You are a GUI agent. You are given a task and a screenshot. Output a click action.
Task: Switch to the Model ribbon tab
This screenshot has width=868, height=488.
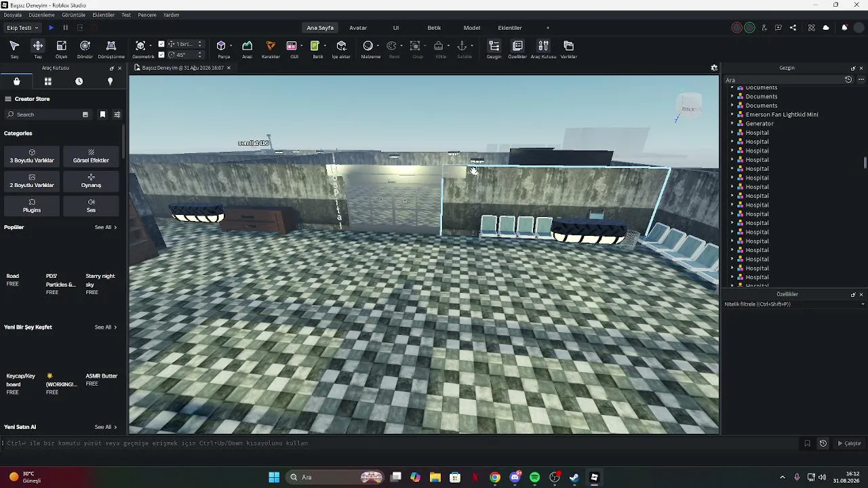click(x=472, y=28)
